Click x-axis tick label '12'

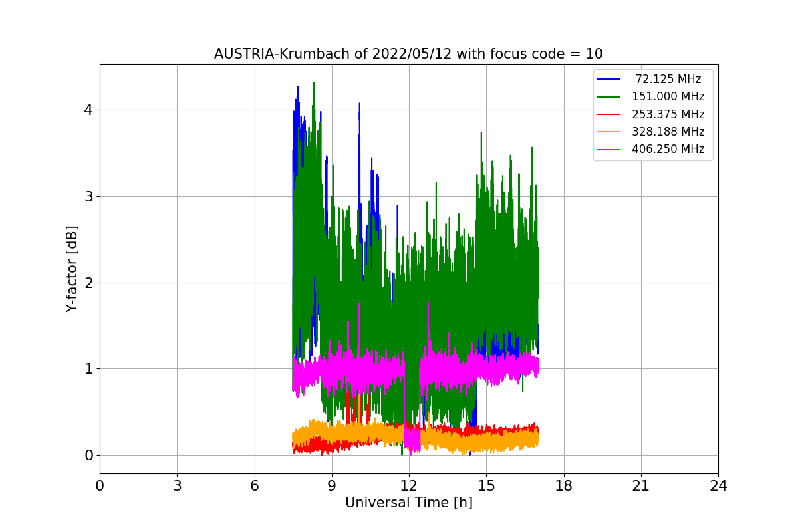[409, 486]
